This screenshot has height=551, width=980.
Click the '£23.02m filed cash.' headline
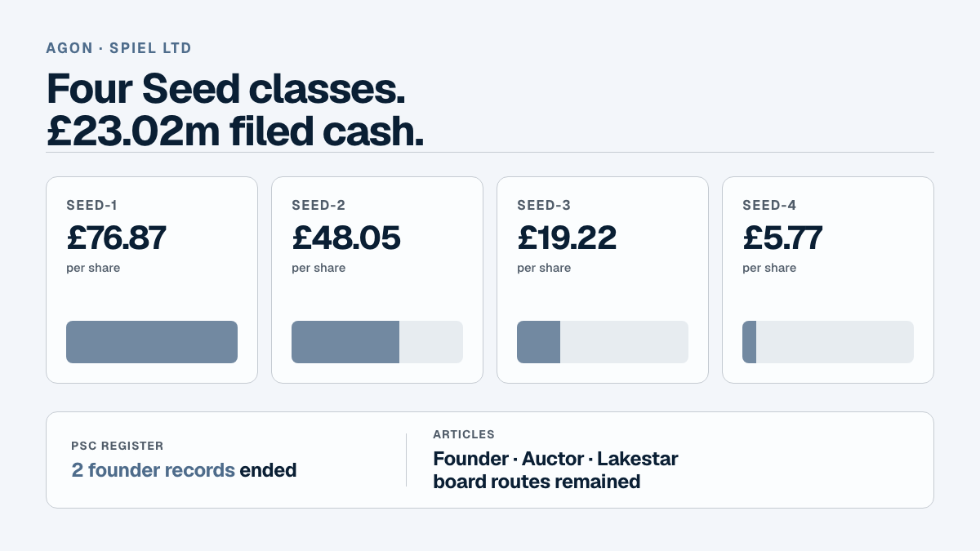point(235,131)
